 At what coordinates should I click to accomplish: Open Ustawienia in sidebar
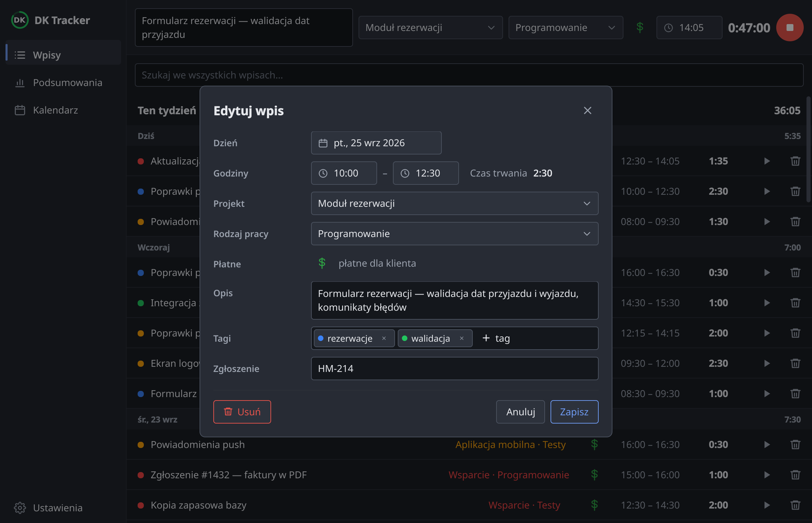tap(63, 508)
